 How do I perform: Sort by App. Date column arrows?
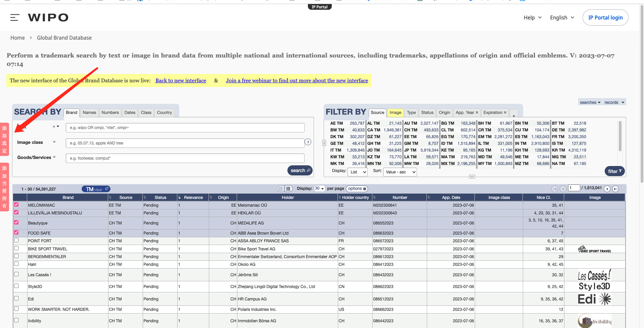point(429,198)
